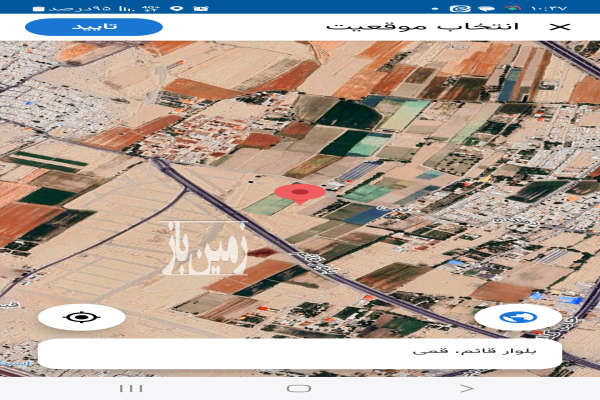Image resolution: width=600 pixels, height=400 pixels.
Task: Tap the location indicator in status bar
Action: pos(176,8)
